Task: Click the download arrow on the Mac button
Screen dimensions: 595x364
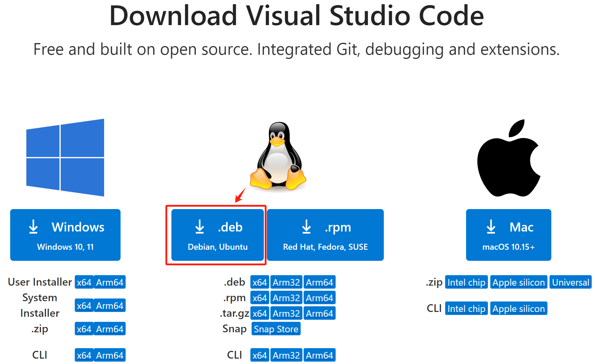Action: [x=491, y=227]
